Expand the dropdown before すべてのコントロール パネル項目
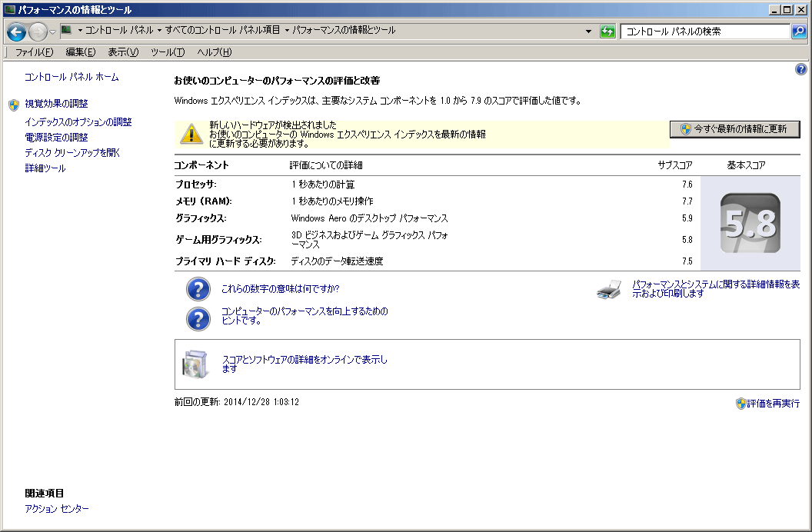 [x=159, y=31]
